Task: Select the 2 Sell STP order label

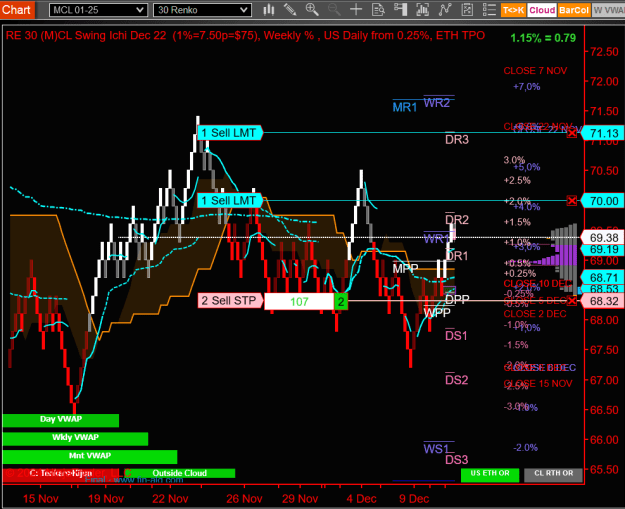Action: click(230, 301)
